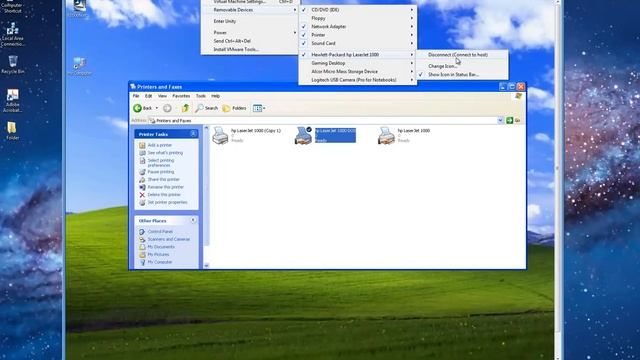Click the task pane scroll up arrow
The image size is (640, 360).
pos(206,128)
